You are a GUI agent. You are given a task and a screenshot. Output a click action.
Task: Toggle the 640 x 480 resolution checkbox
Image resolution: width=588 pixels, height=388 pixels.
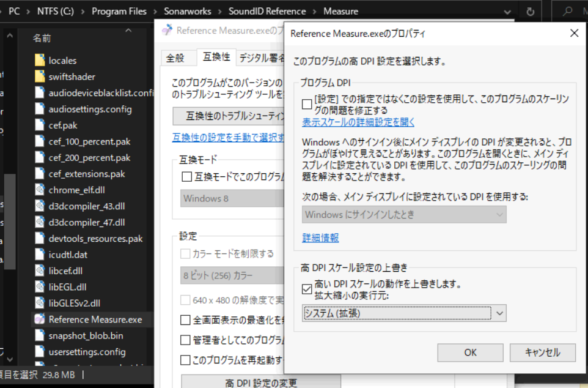tap(185, 300)
